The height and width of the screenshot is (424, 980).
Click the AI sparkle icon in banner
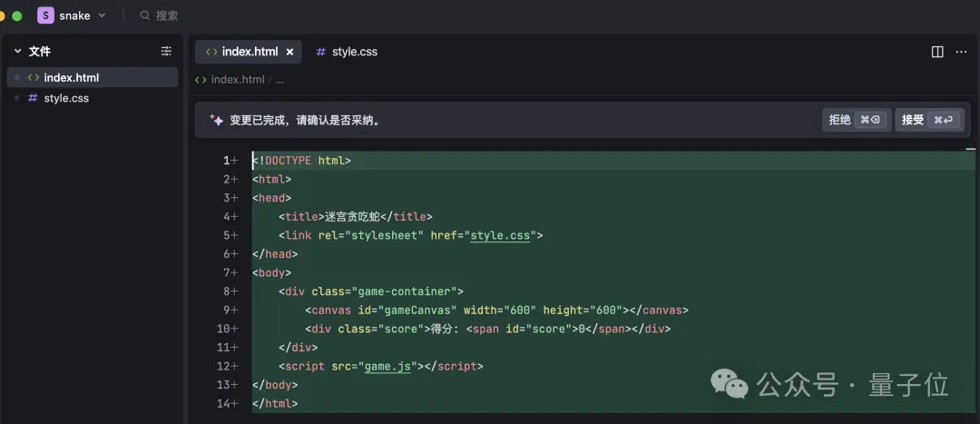tap(216, 120)
